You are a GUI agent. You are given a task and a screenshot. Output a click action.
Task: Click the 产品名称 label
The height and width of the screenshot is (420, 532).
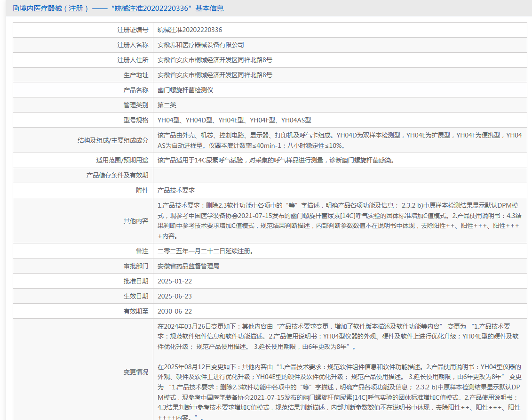[136, 90]
